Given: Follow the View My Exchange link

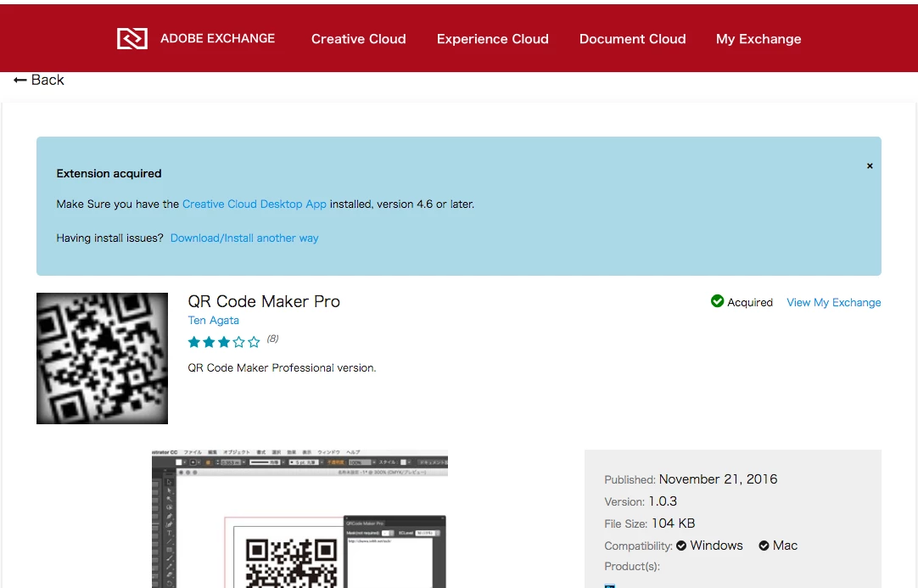Looking at the screenshot, I should (x=834, y=302).
